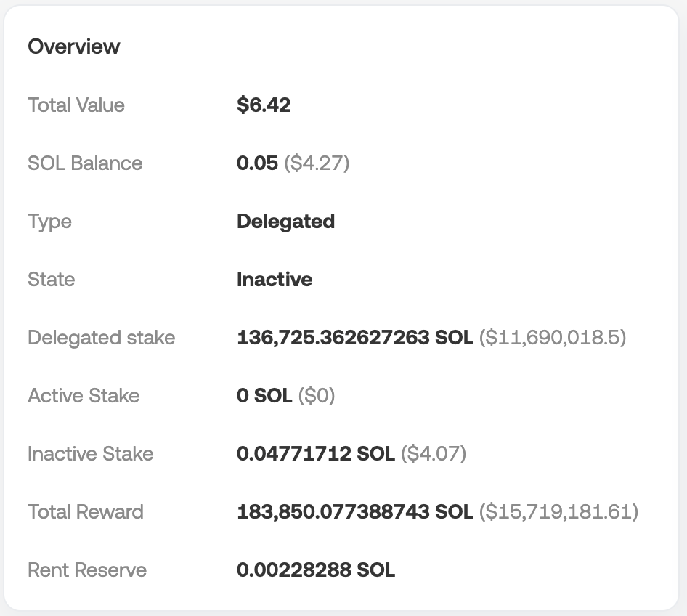Click the Delegated type value
This screenshot has width=687, height=616.
coord(285,222)
